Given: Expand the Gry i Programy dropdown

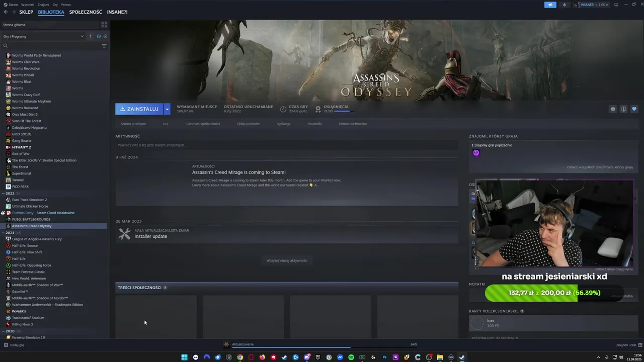Looking at the screenshot, I should click(43, 36).
